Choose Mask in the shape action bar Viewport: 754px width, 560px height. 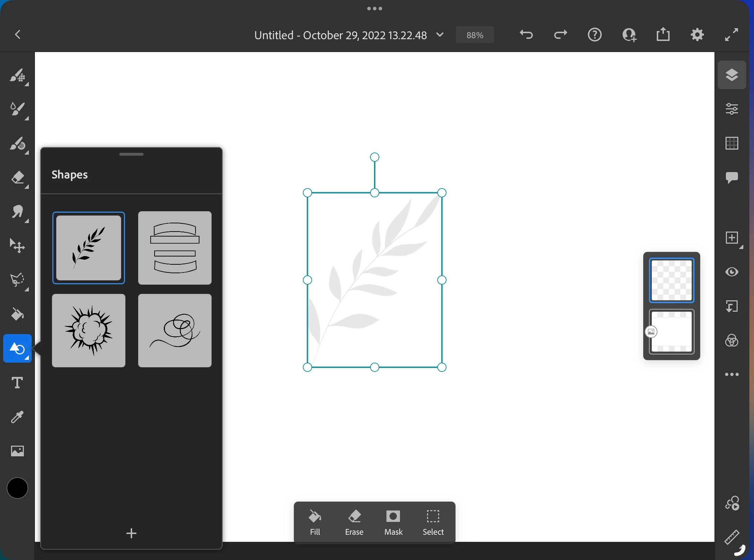393,522
